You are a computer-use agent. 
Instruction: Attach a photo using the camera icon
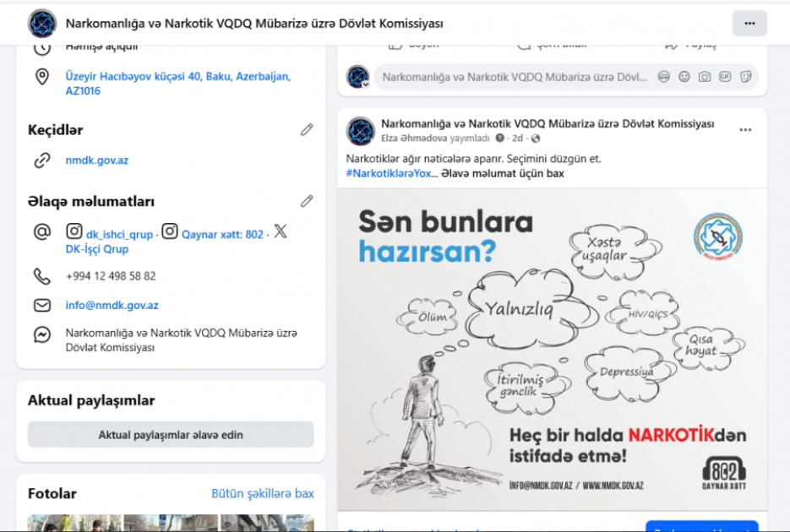click(x=705, y=77)
